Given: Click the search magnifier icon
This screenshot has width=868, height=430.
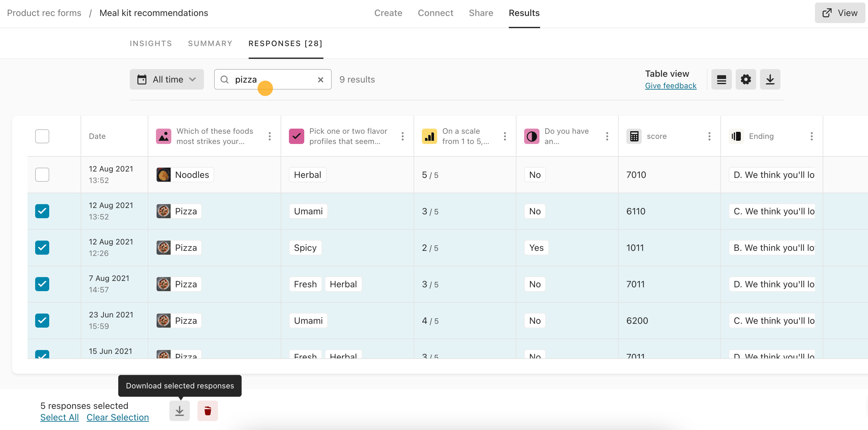Looking at the screenshot, I should tap(224, 80).
